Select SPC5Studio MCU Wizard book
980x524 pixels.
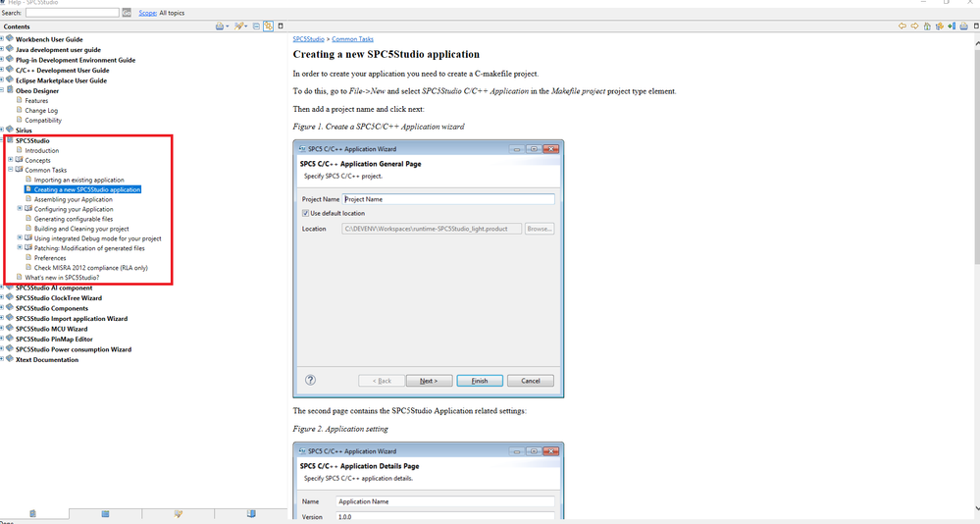[51, 329]
